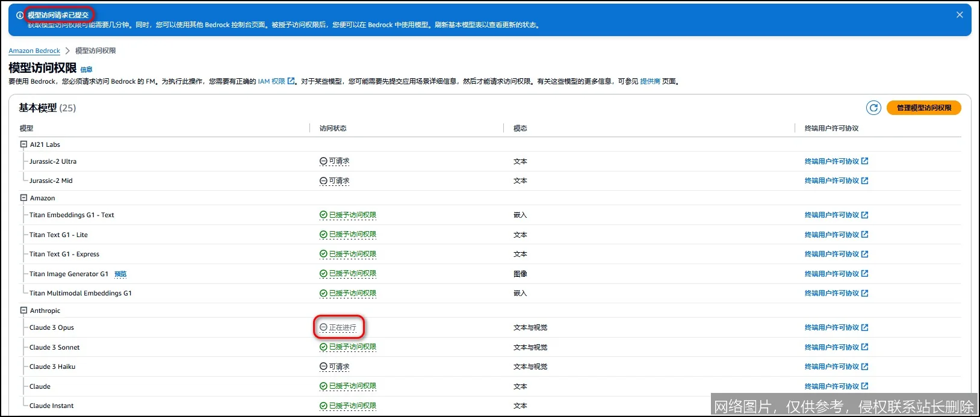Click 嵌入 modality for Titan Embeddings G1 - Text
This screenshot has width=980, height=417.
[520, 215]
